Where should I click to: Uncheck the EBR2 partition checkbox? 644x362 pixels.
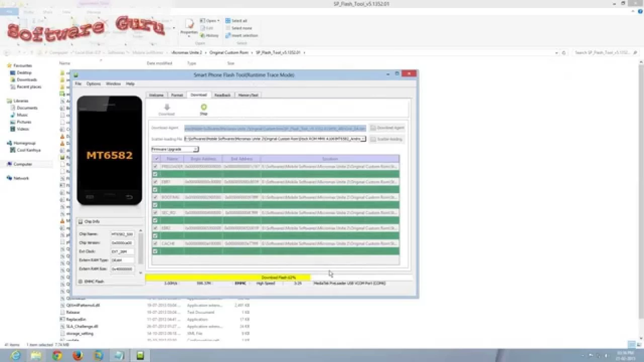(155, 228)
